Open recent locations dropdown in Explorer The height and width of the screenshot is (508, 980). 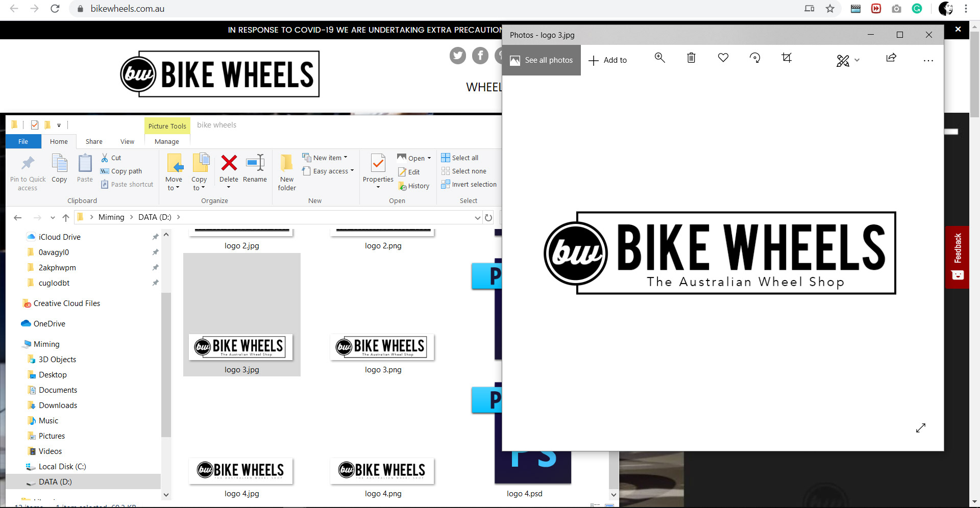pyautogui.click(x=53, y=218)
